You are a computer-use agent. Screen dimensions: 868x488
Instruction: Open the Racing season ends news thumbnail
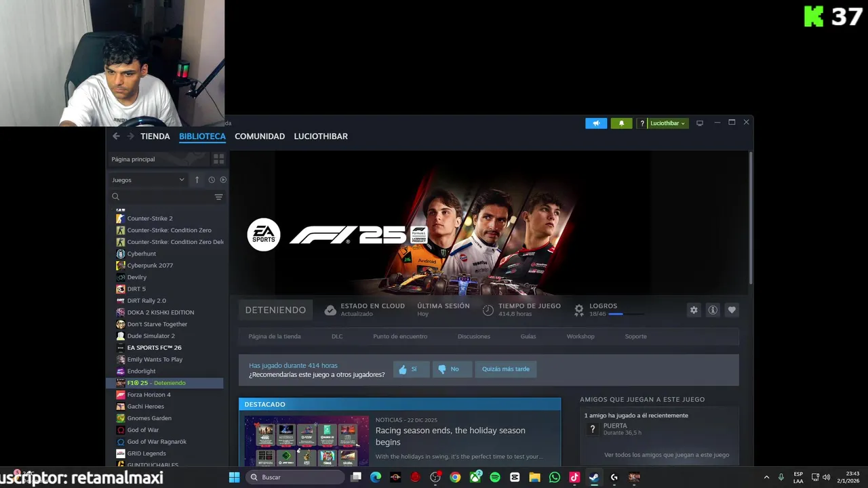[307, 441]
